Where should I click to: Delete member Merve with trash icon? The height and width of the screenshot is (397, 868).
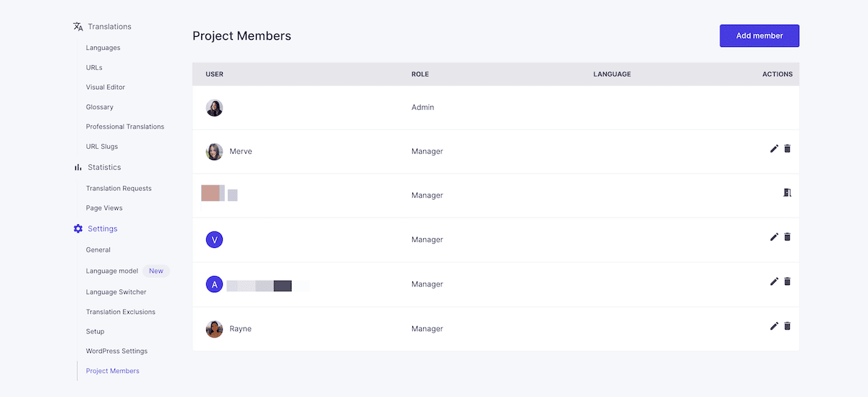(788, 148)
